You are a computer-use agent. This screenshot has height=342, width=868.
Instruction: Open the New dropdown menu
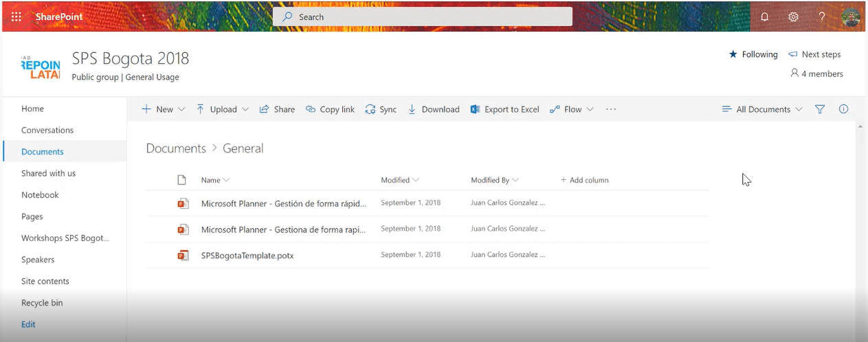pyautogui.click(x=164, y=109)
